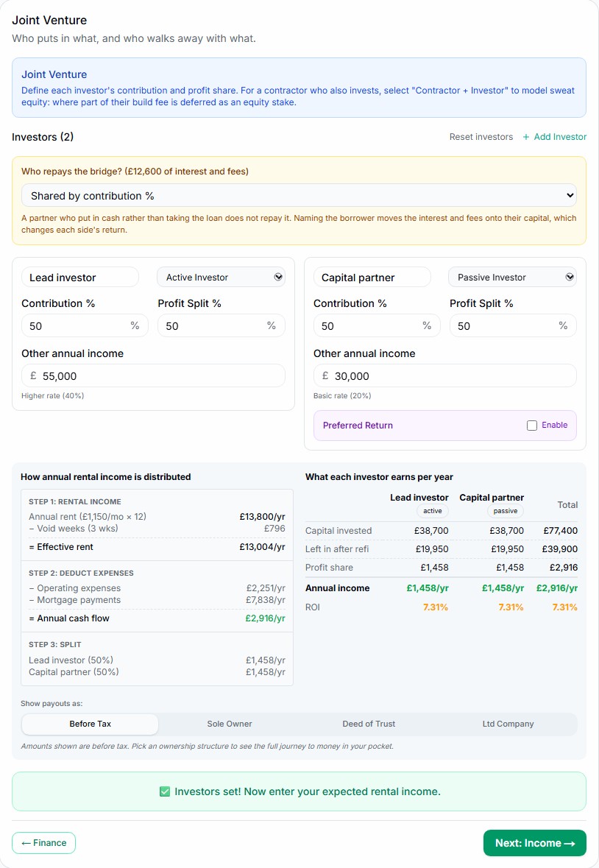
Task: Click the £77,400 total capital invested cell
Action: (x=560, y=530)
